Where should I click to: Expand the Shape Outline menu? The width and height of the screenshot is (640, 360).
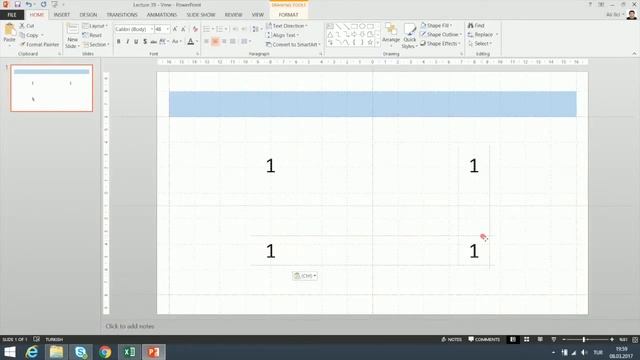pos(441,34)
